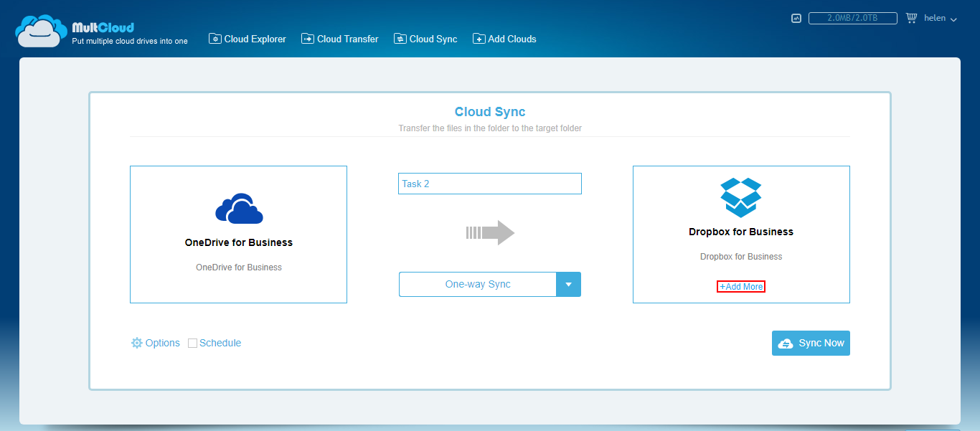980x431 pixels.
Task: Click the 2.0MB/2.0TB traffic usage bar
Action: pos(853,19)
